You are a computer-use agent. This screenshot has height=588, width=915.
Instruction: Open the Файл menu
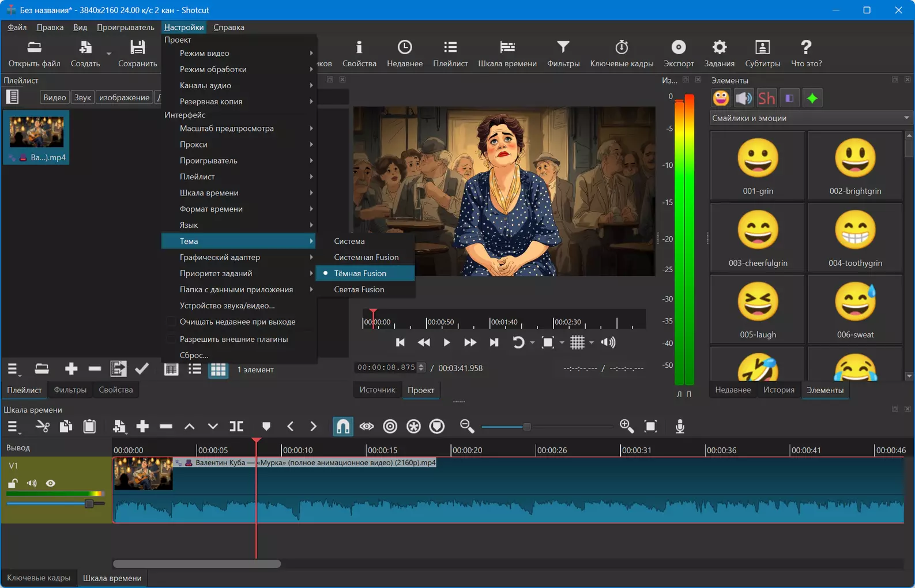pyautogui.click(x=17, y=27)
